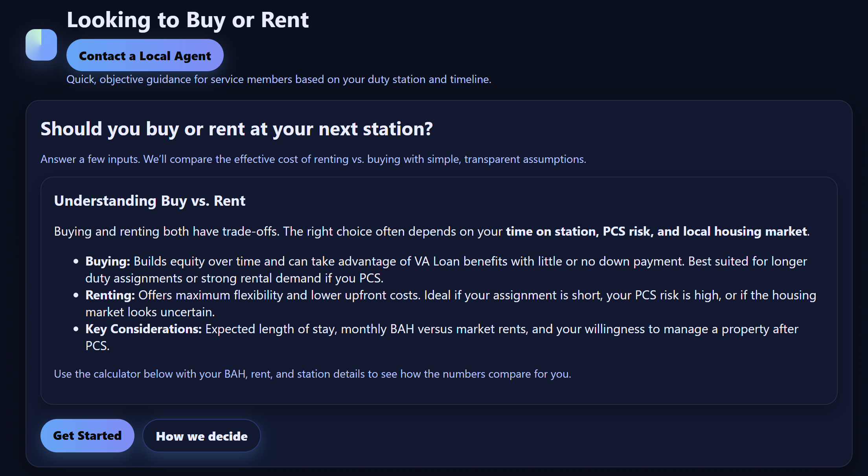Click the bold Renting: bullet label

tap(110, 295)
